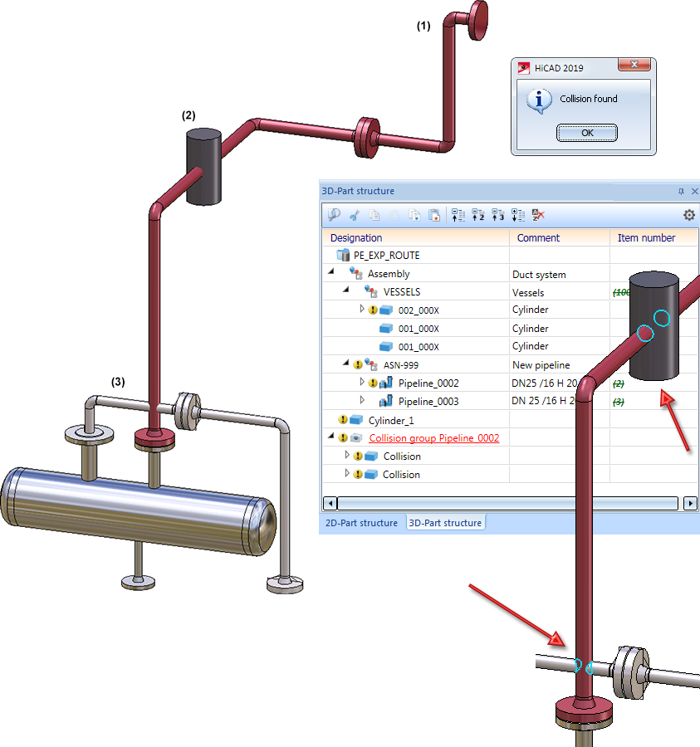The image size is (700, 747).
Task: Click the Find magnifier icon in the 3D-Part structure toolbar
Action: pyautogui.click(x=334, y=215)
